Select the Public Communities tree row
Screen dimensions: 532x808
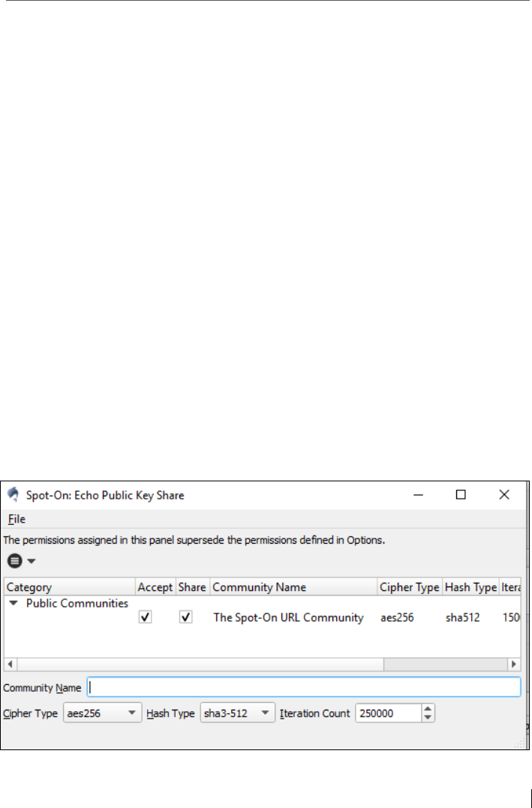[x=77, y=603]
